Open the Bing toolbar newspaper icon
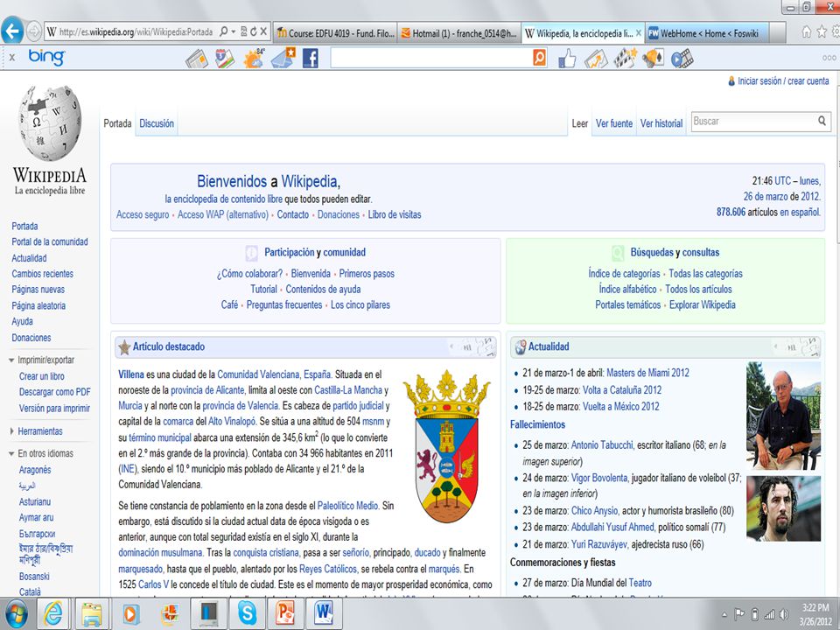 (197, 59)
